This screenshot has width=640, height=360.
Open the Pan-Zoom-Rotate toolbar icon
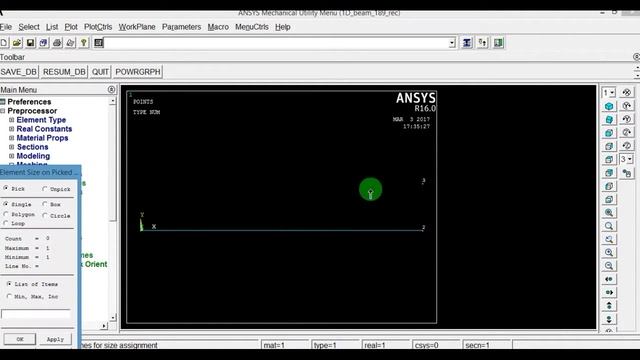[44, 43]
